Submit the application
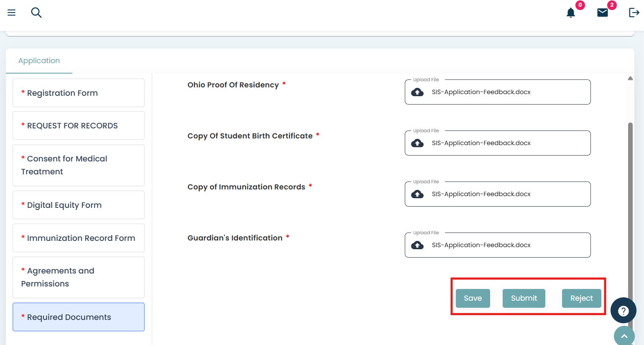Image resolution: width=644 pixels, height=345 pixels. pyautogui.click(x=524, y=298)
